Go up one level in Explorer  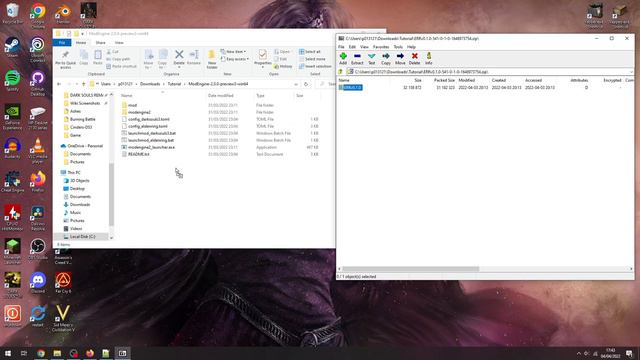84,84
